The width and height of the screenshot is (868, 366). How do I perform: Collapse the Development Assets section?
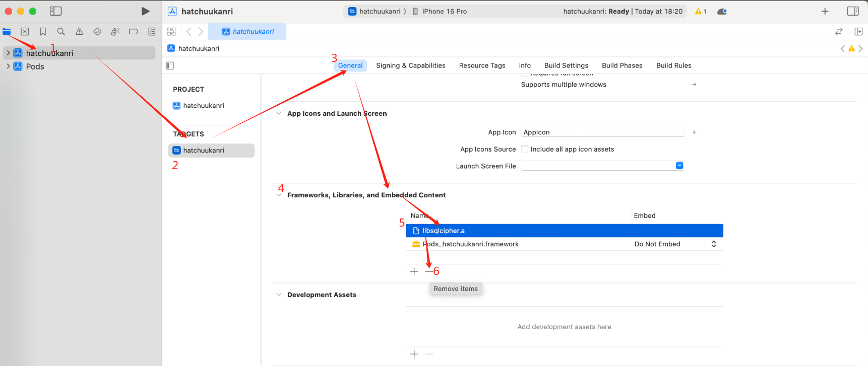point(279,295)
